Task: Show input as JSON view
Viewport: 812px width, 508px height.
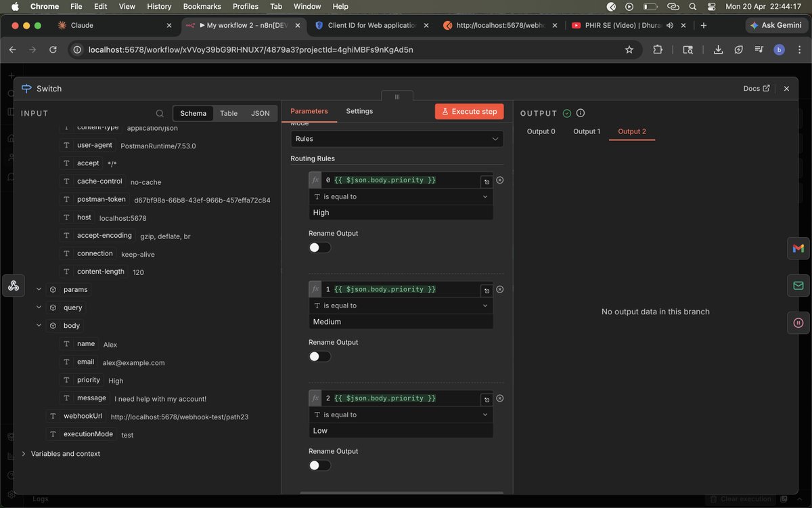Action: tap(261, 113)
